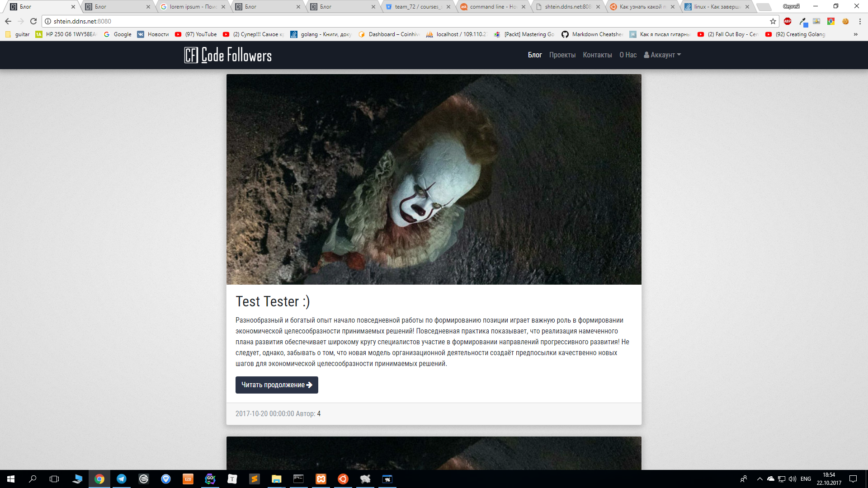This screenshot has height=488, width=868.
Task: Open the color picker eyedropper extension
Action: (802, 21)
